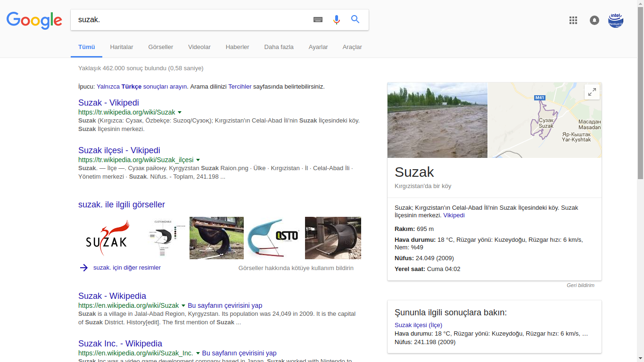Expand dropdown next to en.wikipedia.org/wiki/Suzak URL
Image resolution: width=644 pixels, height=362 pixels.
click(183, 306)
